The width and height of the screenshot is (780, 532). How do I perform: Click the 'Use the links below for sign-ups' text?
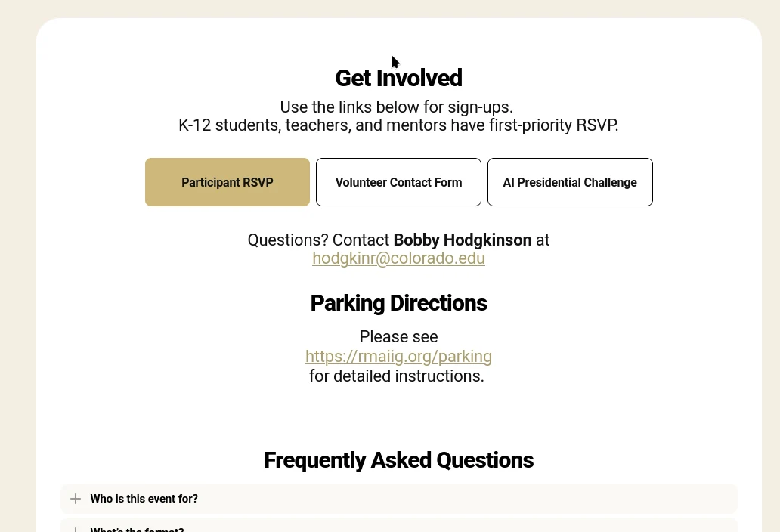click(396, 107)
